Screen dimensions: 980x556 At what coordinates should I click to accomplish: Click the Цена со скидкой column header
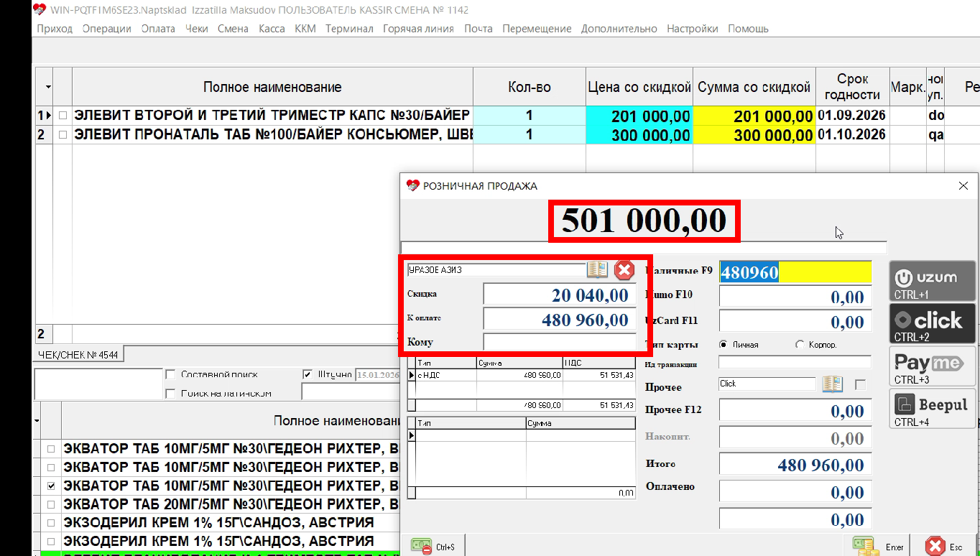639,87
